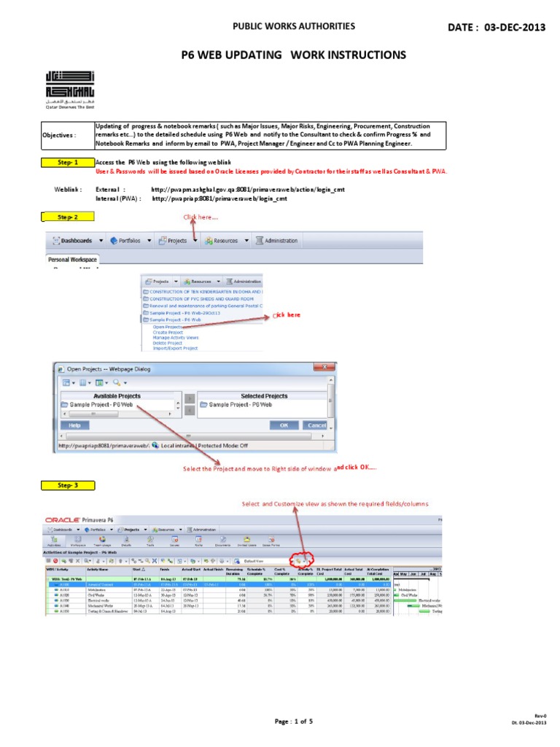The image size is (560, 747).
Task: Click the Activities icon in Primavera P6 toolbar
Action: point(54,541)
